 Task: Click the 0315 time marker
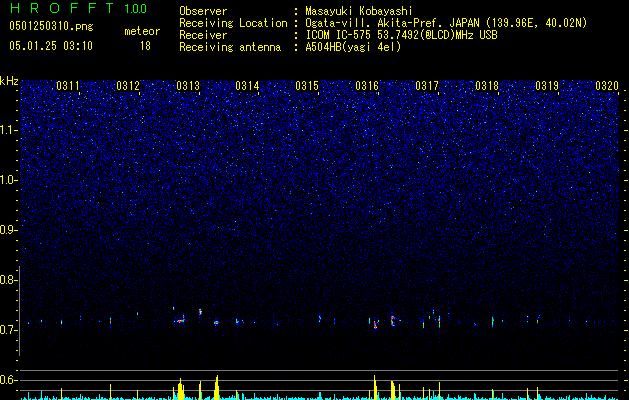(x=307, y=86)
